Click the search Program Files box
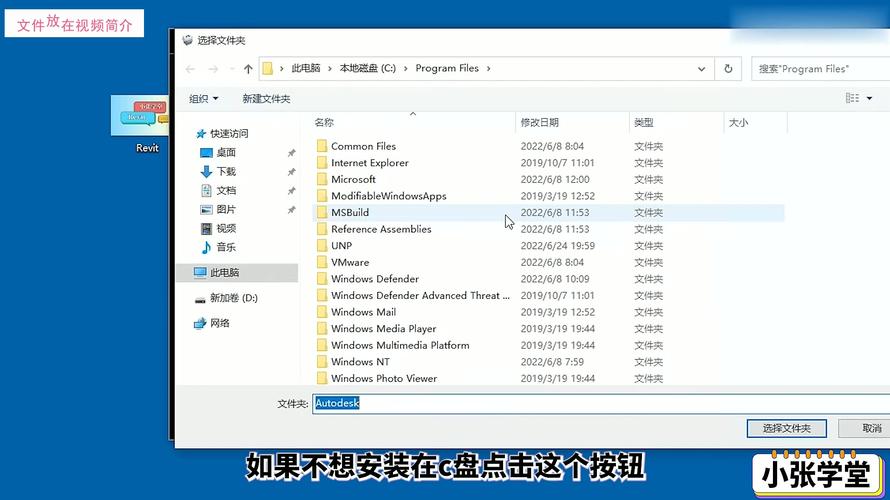 click(820, 69)
